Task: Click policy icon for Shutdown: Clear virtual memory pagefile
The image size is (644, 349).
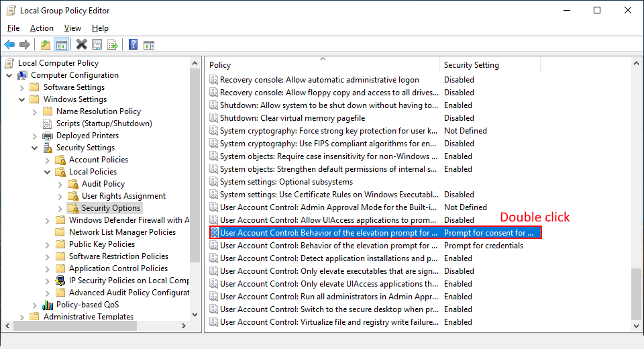Action: (x=213, y=118)
